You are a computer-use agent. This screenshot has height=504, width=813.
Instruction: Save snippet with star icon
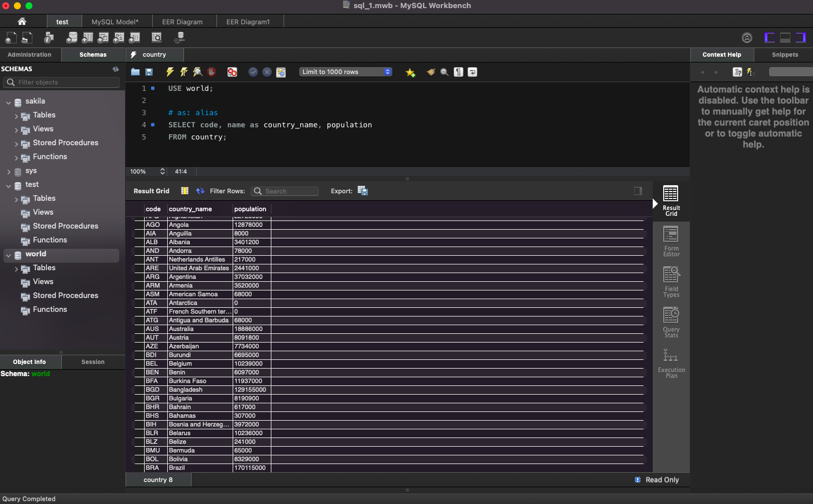[410, 72]
